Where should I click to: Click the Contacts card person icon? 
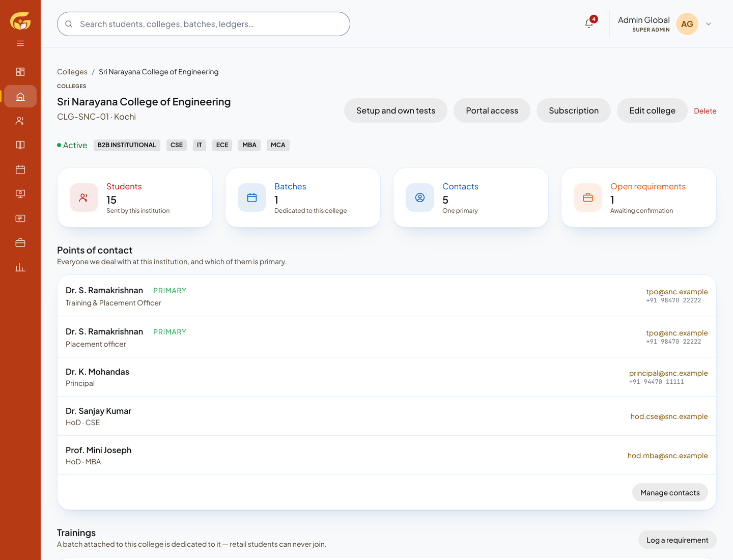click(x=420, y=198)
